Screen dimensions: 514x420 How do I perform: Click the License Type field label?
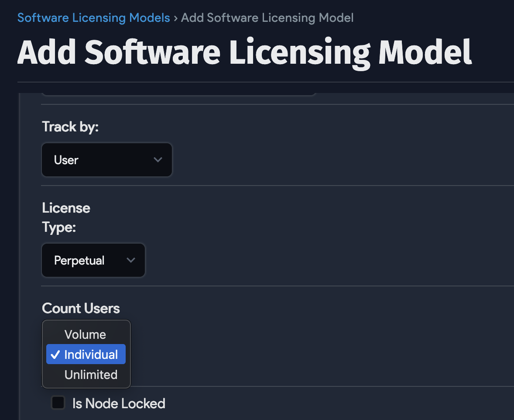click(66, 217)
